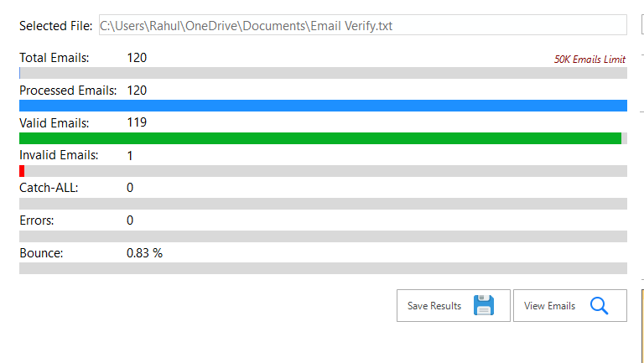Click the Catch-ALL label
This screenshot has height=363, width=644.
49,188
